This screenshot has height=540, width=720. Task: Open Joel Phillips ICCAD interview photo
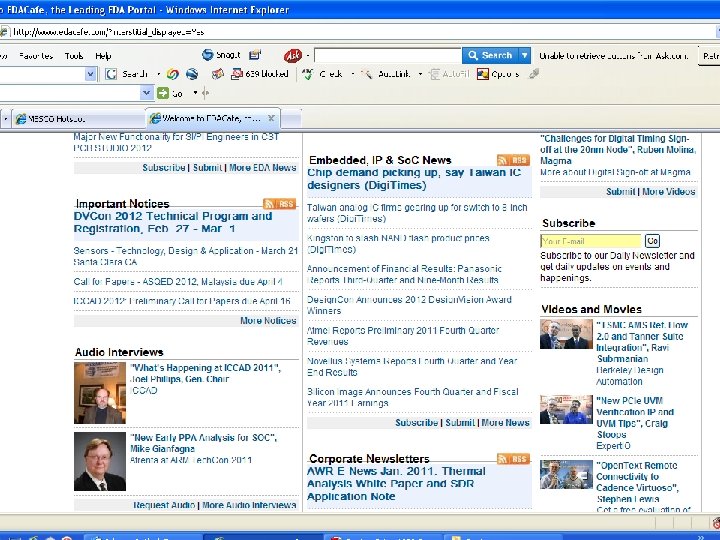[100, 393]
